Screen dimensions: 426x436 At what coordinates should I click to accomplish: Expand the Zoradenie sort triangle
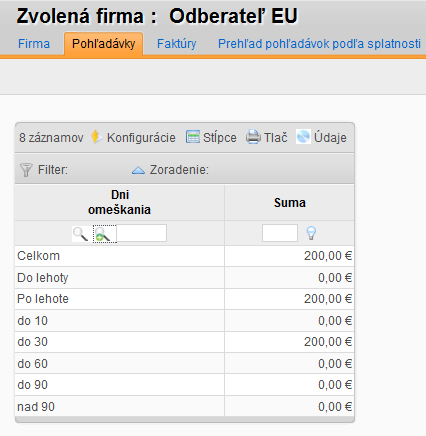pos(138,170)
